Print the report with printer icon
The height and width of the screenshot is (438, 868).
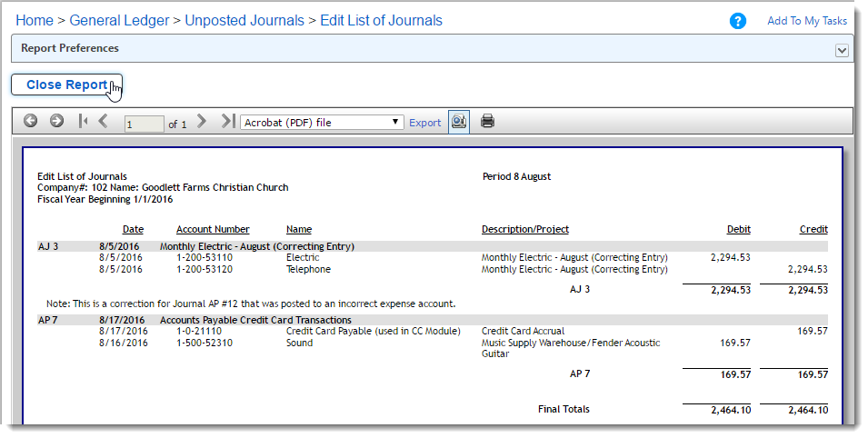click(x=488, y=121)
